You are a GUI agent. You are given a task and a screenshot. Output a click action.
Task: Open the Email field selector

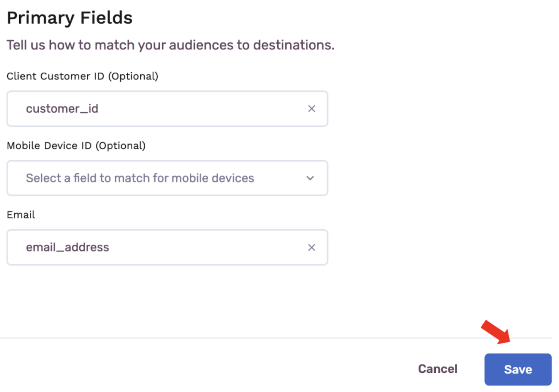167,247
